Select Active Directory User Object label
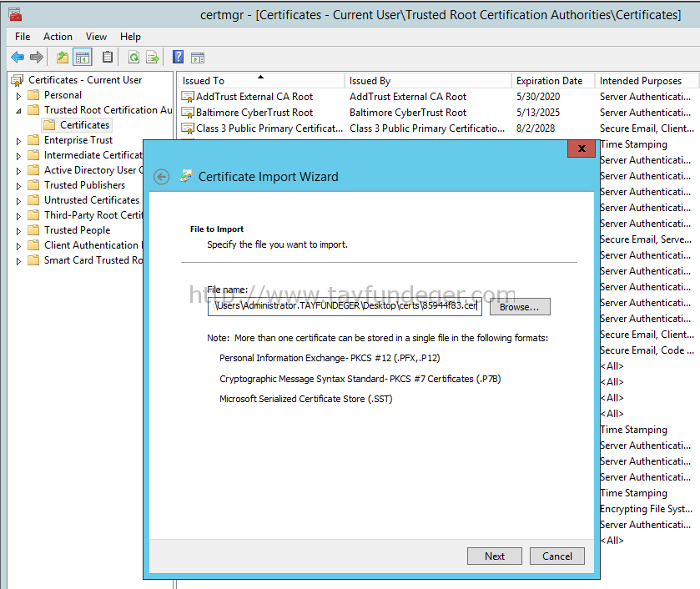700x589 pixels. pyautogui.click(x=93, y=169)
